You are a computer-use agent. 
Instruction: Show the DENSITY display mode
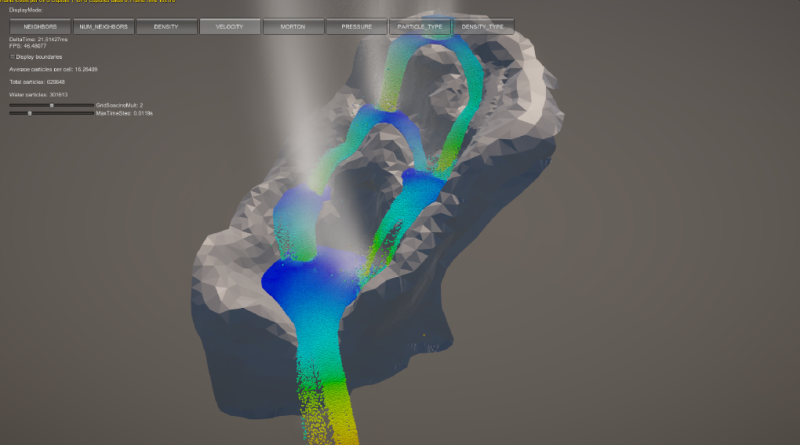click(x=166, y=27)
